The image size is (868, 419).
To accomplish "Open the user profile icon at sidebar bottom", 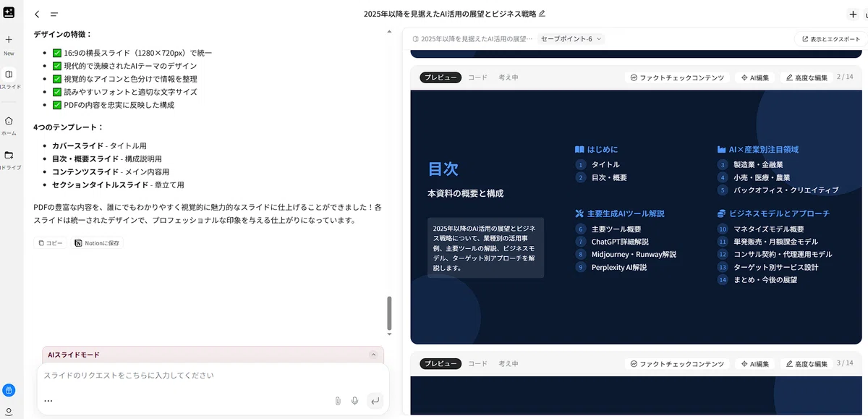I will click(x=9, y=412).
